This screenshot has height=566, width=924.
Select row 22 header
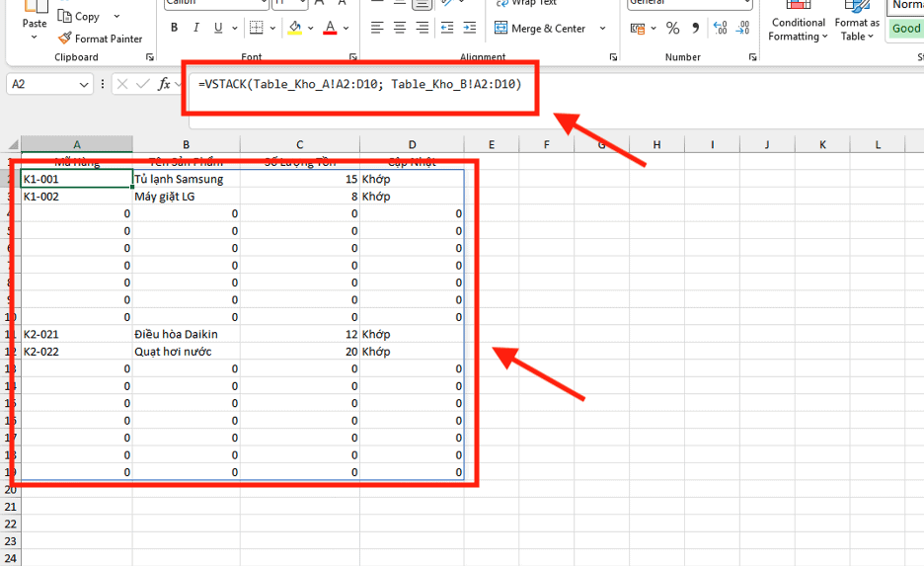click(x=11, y=525)
